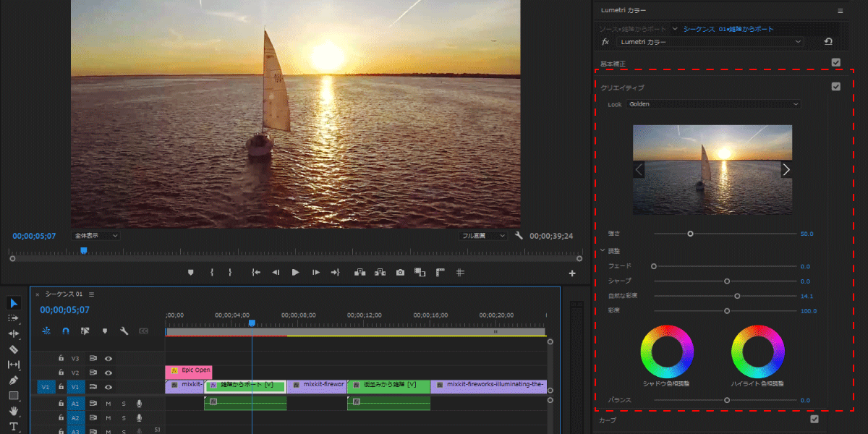868x434 pixels.
Task: Collapse the 調整 section
Action: (x=603, y=251)
